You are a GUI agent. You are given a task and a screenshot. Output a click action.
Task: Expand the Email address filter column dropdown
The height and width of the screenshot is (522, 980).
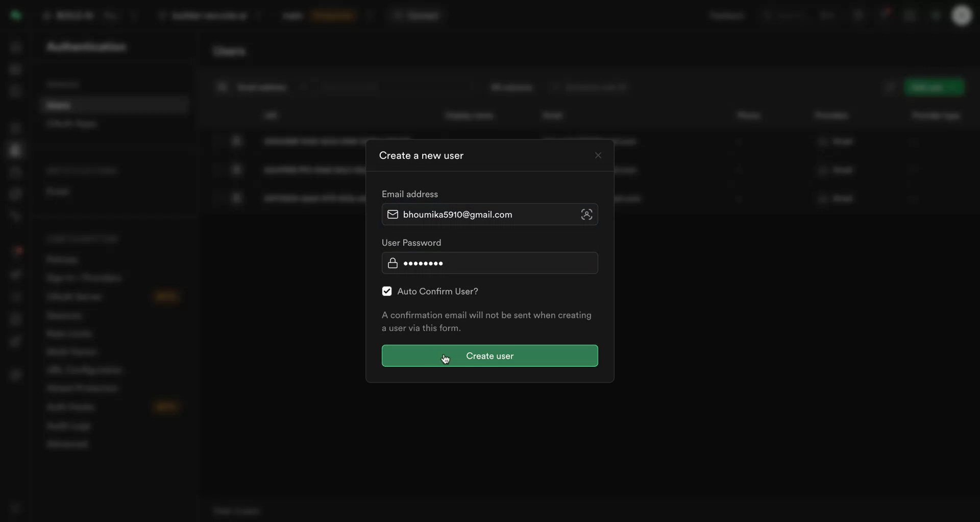click(x=303, y=87)
